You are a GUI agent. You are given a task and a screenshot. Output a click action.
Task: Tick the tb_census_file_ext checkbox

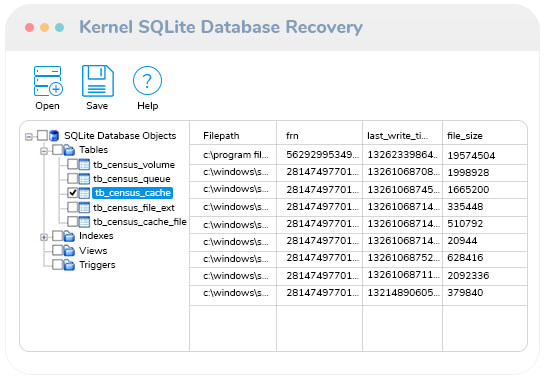tap(73, 207)
